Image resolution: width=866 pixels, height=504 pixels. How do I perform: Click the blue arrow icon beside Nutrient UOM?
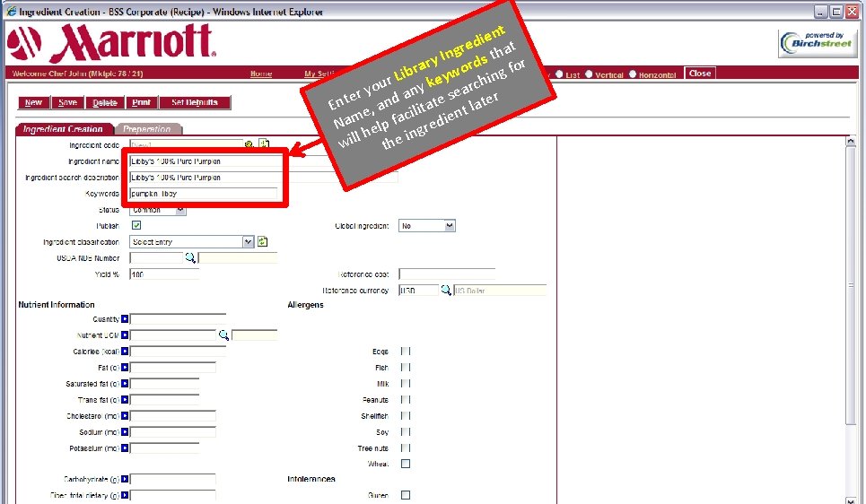click(125, 335)
